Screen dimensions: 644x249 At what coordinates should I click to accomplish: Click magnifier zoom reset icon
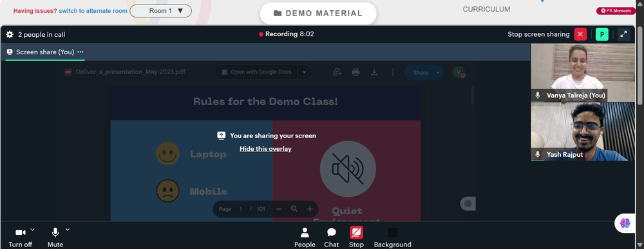click(294, 208)
